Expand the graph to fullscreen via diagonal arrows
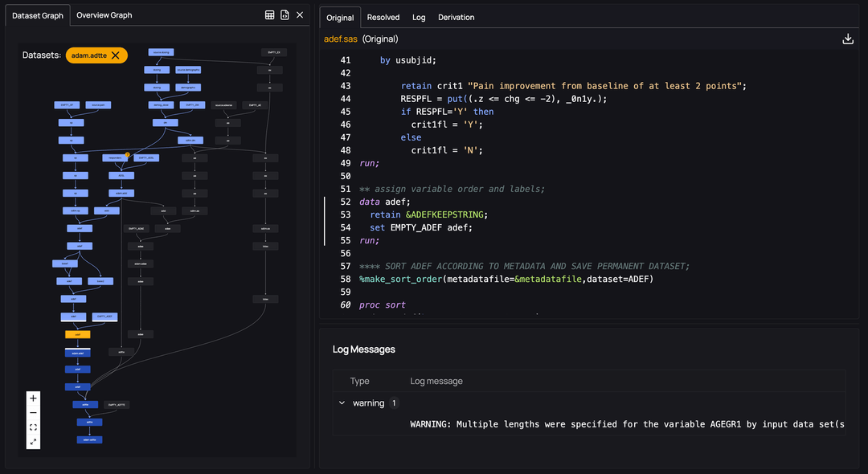 coord(33,440)
